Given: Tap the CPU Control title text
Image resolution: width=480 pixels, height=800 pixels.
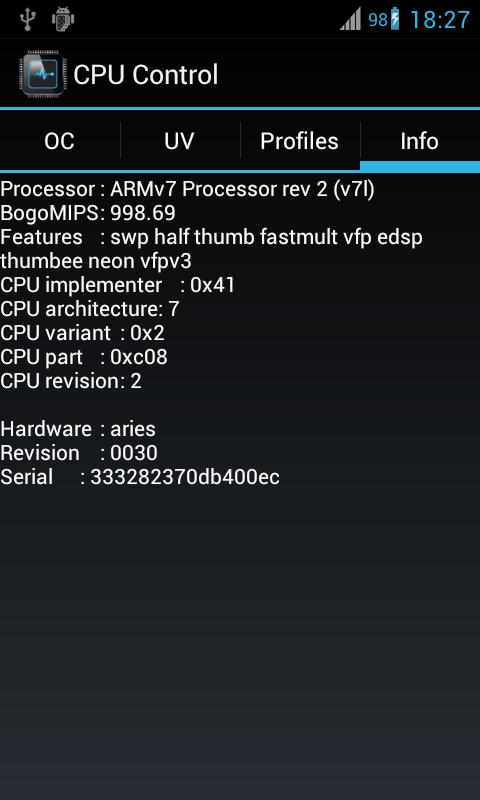Looking at the screenshot, I should [x=146, y=75].
